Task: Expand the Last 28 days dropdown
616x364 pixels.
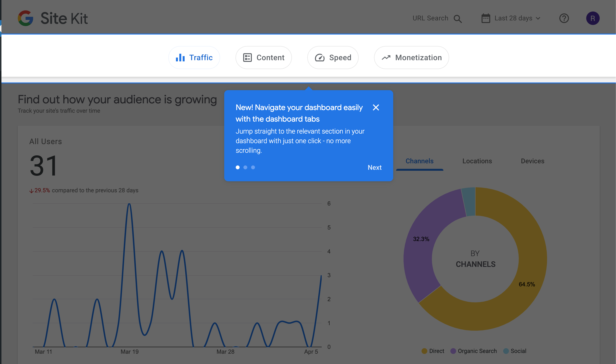Action: click(513, 18)
